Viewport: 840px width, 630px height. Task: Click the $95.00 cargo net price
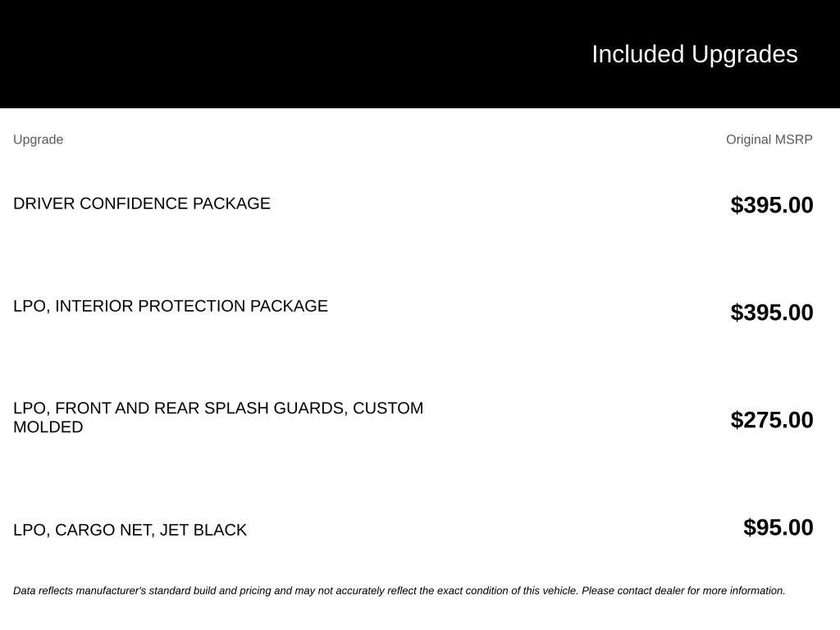[x=778, y=527]
